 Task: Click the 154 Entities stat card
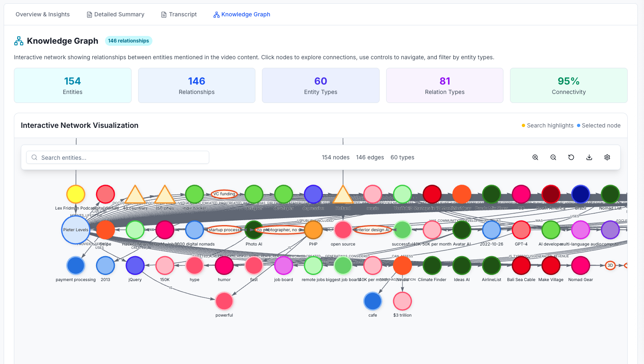click(73, 85)
